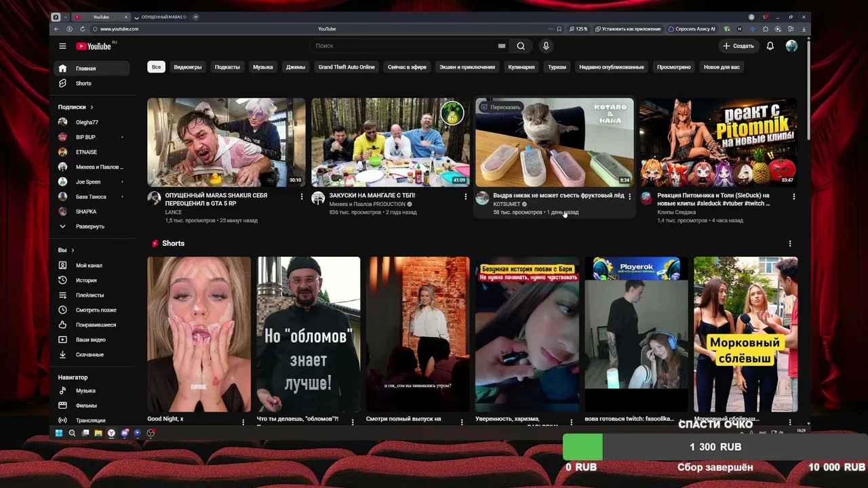Open Мой канал in the sidebar
Screen dimensions: 868x488
[92, 265]
